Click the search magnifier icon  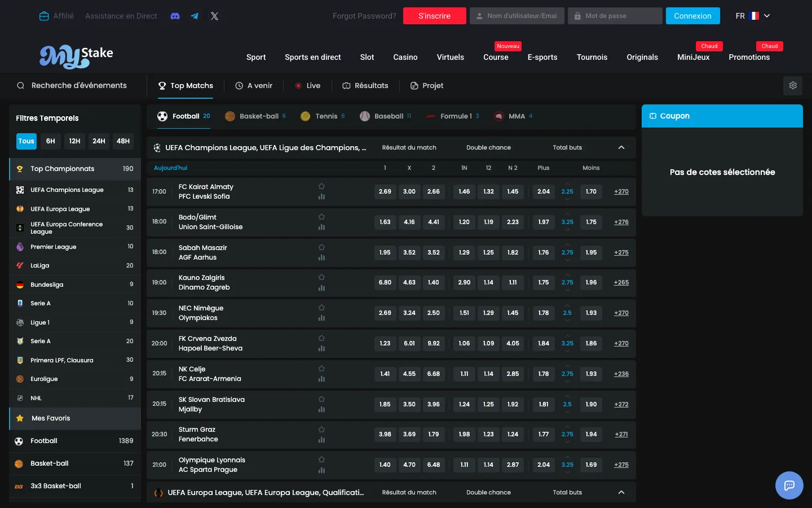pos(20,86)
